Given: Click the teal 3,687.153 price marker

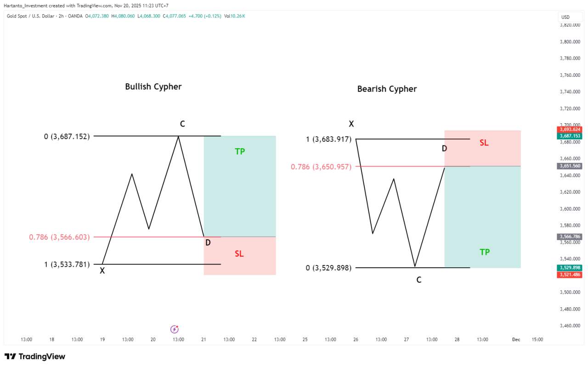Looking at the screenshot, I should 570,136.
